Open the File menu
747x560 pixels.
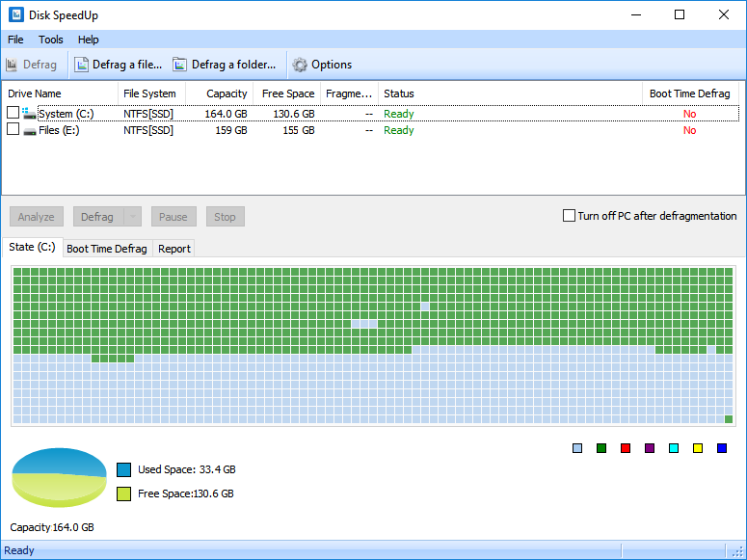(15, 40)
